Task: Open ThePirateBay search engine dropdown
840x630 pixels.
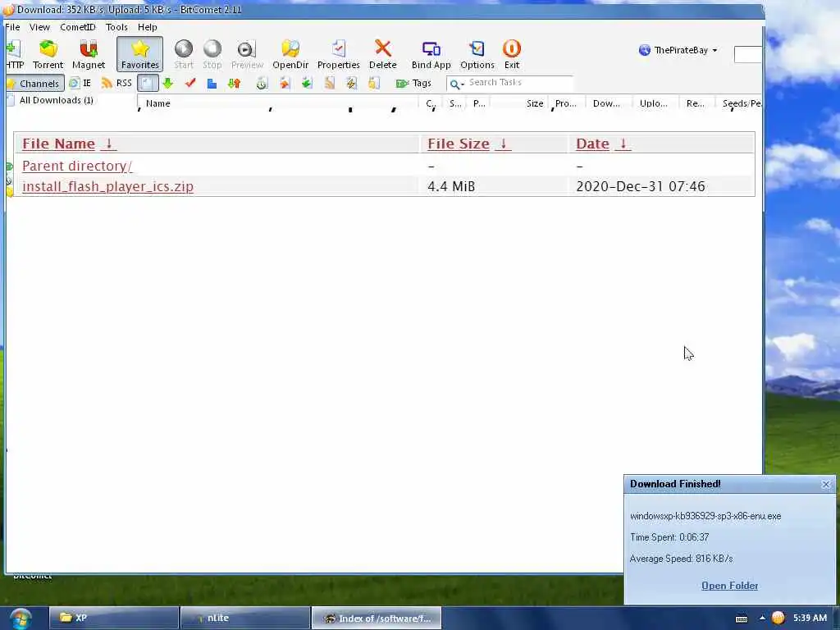Action: (678, 50)
